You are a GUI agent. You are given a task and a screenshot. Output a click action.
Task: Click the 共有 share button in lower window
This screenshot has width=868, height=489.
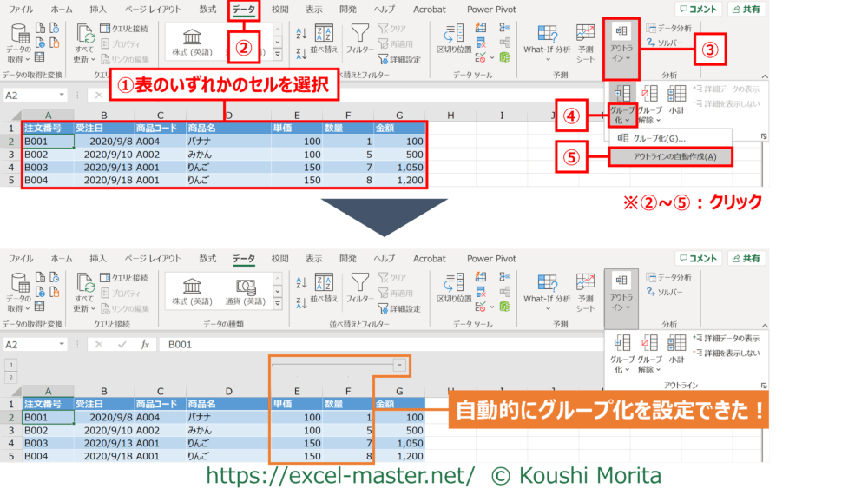(746, 259)
